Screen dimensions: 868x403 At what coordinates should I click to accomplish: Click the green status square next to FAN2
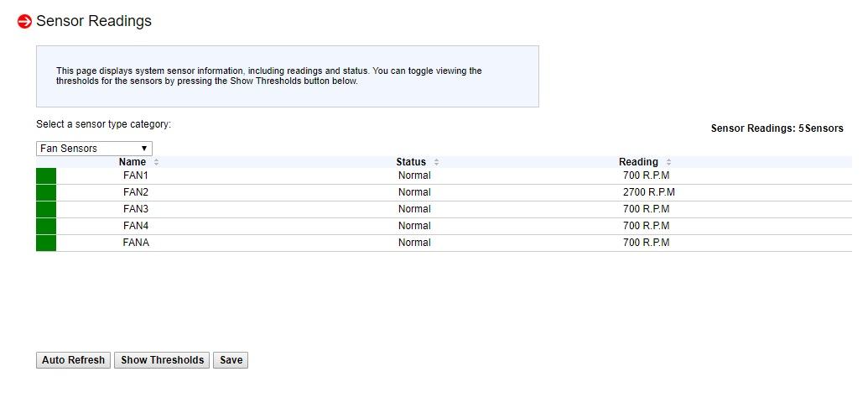point(46,192)
